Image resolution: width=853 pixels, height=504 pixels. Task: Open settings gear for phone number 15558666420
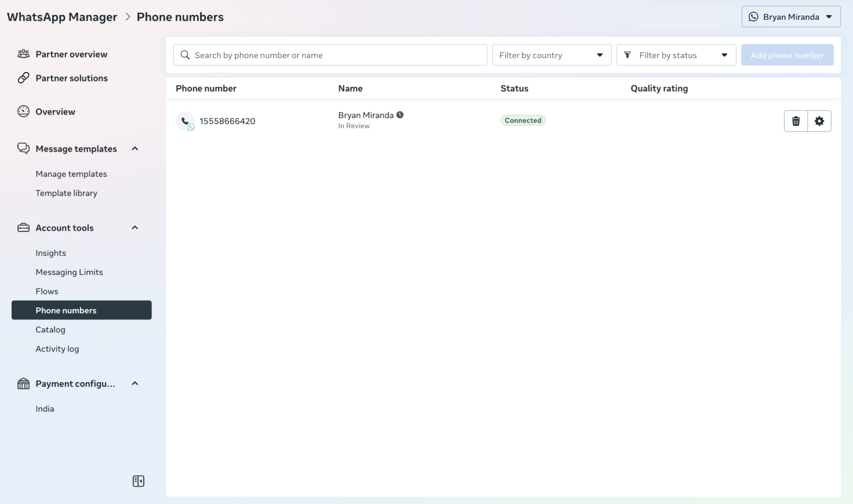click(x=819, y=121)
